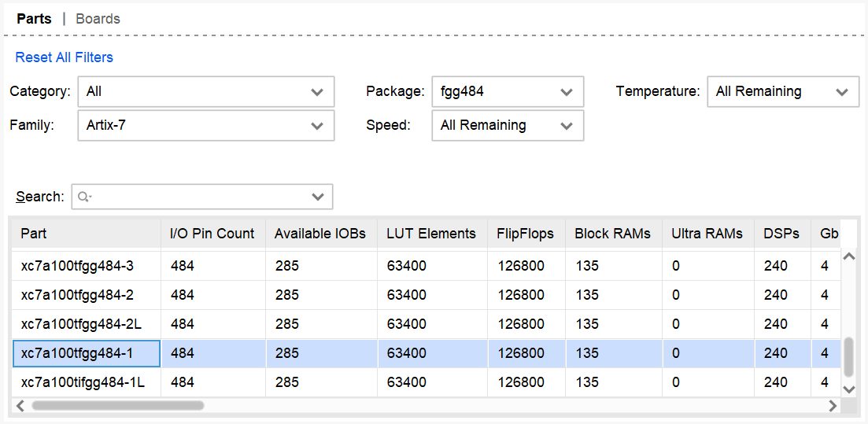Open the Temperature dropdown

(x=782, y=92)
